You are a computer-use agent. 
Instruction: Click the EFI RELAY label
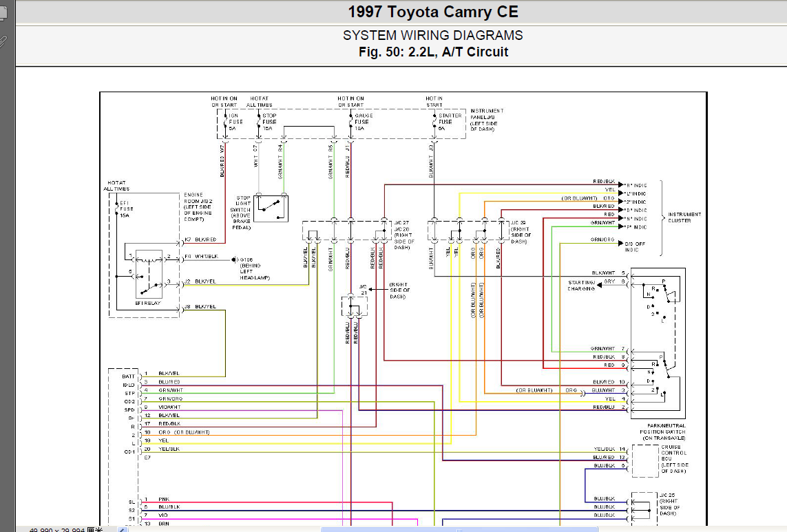click(147, 303)
